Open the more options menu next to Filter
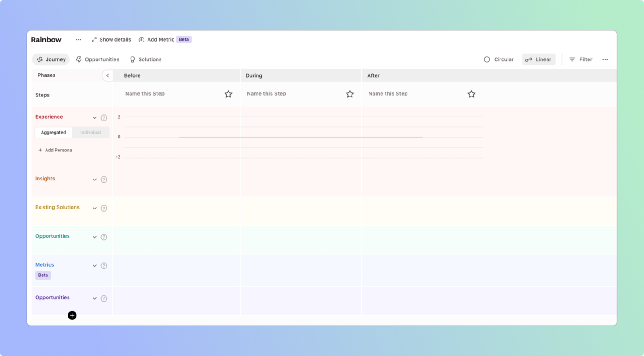Image resolution: width=644 pixels, height=356 pixels. coord(605,59)
